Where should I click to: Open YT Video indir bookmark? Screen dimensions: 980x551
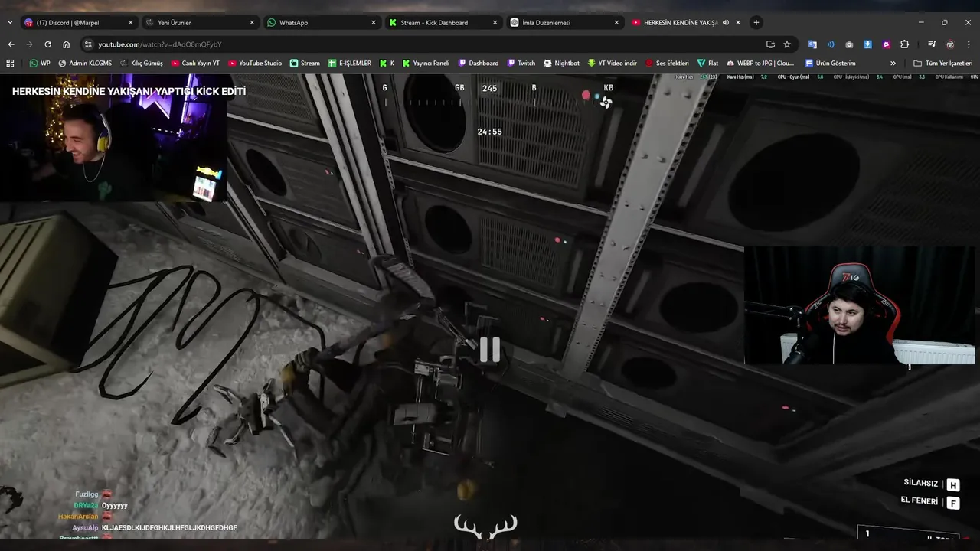[612, 63]
